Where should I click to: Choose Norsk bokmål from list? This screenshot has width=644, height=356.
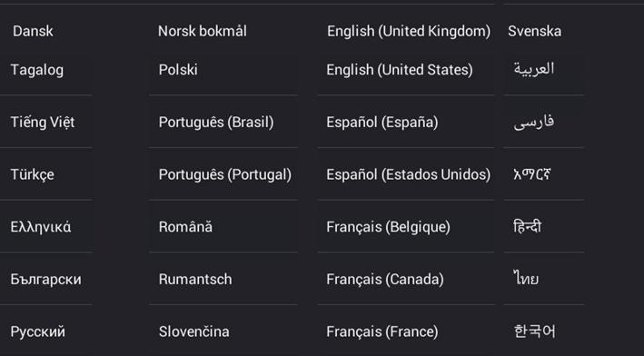click(203, 31)
